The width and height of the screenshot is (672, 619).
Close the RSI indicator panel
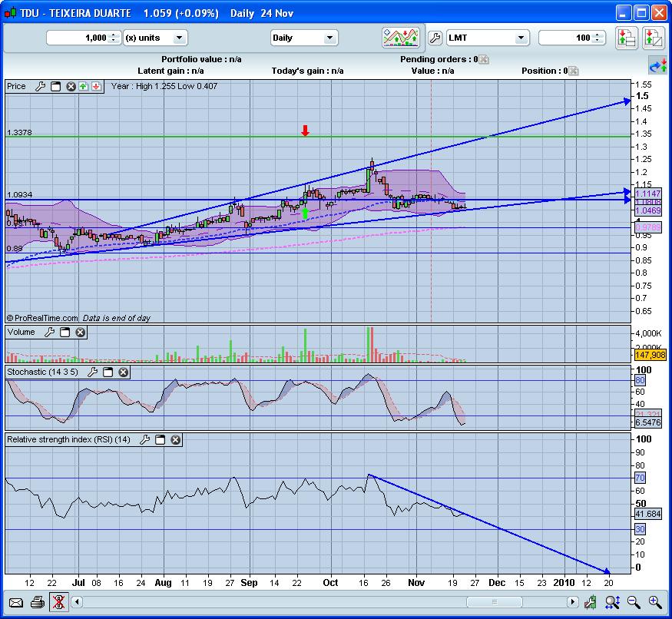tap(176, 439)
